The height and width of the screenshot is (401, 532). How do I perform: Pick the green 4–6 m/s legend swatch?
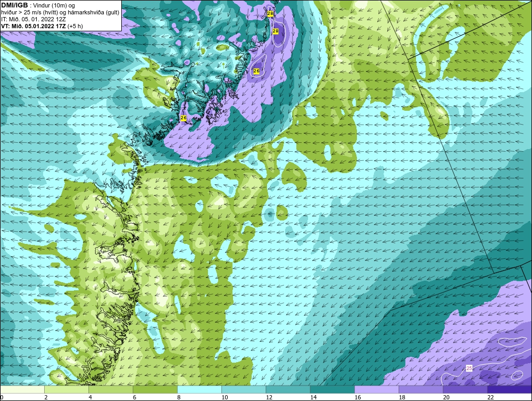coord(111,390)
